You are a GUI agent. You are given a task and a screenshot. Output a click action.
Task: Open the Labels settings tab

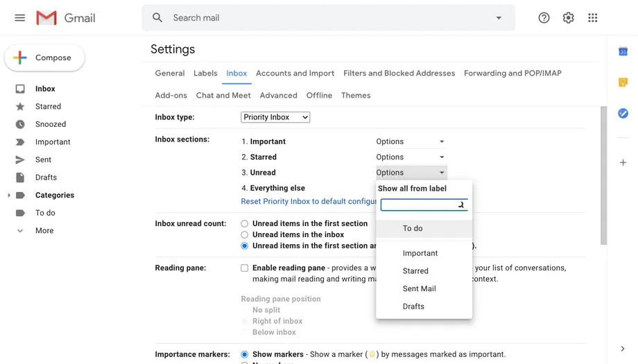coord(205,73)
